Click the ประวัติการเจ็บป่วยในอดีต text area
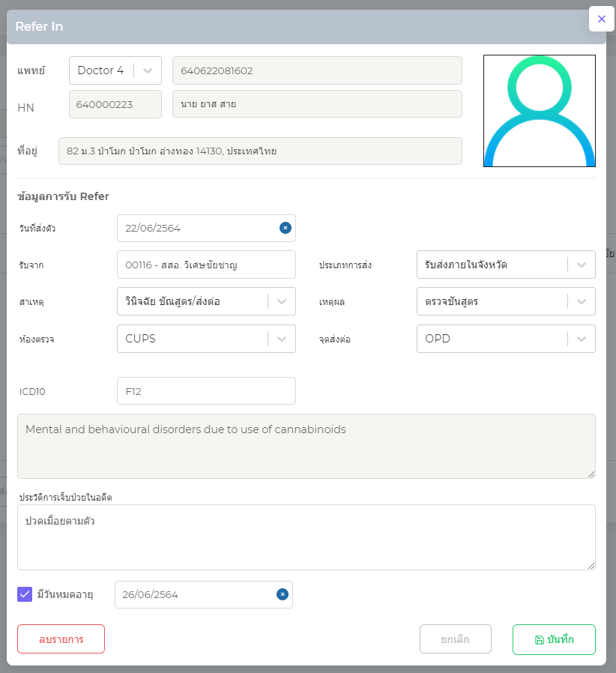 pyautogui.click(x=306, y=537)
